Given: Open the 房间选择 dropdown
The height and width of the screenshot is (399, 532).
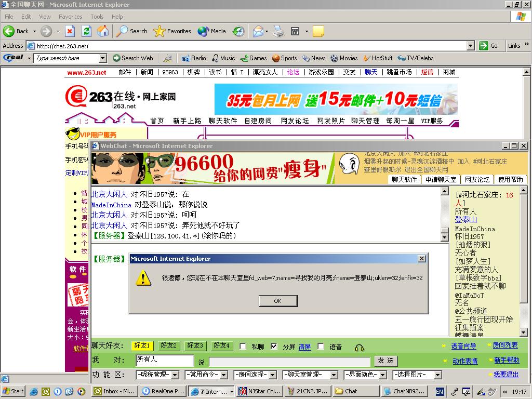Looking at the screenshot, I should [256, 375].
